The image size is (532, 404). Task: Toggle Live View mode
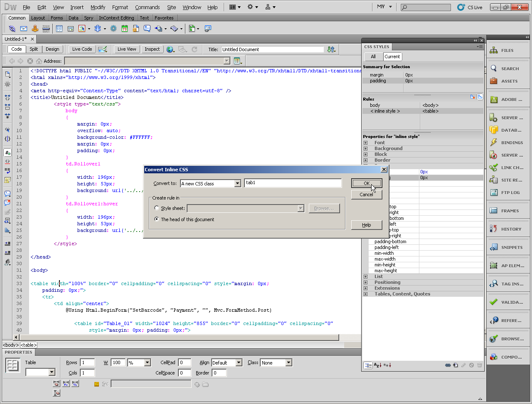click(x=127, y=49)
